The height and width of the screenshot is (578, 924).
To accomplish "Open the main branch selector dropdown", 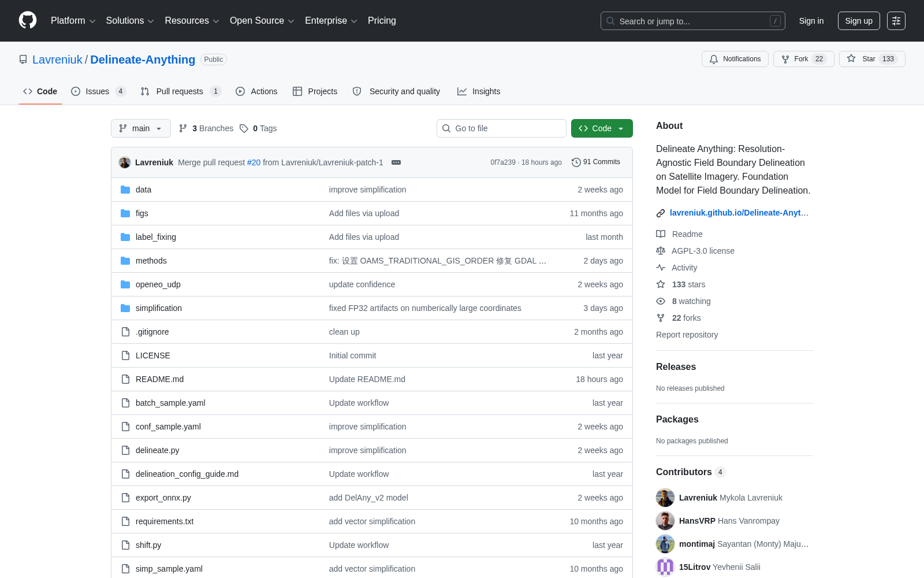I will [141, 128].
